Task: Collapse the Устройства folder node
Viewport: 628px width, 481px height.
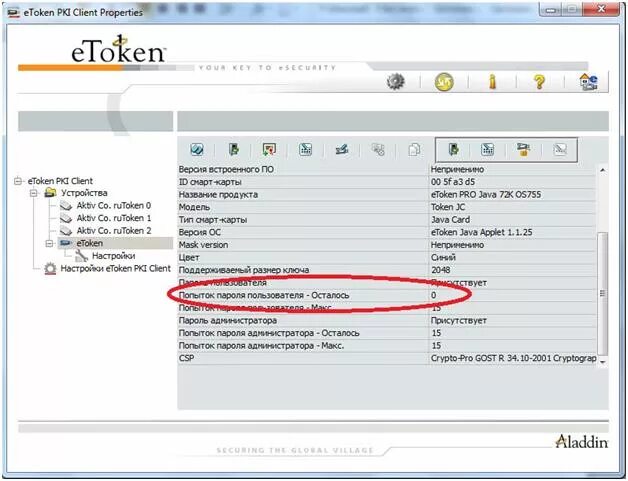Action: 34,193
